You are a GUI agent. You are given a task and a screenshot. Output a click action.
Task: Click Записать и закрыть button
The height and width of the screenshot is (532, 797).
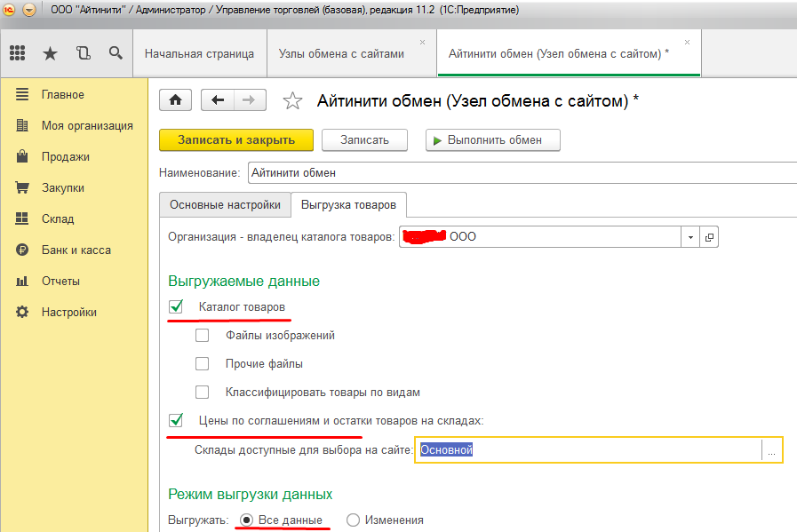click(236, 139)
